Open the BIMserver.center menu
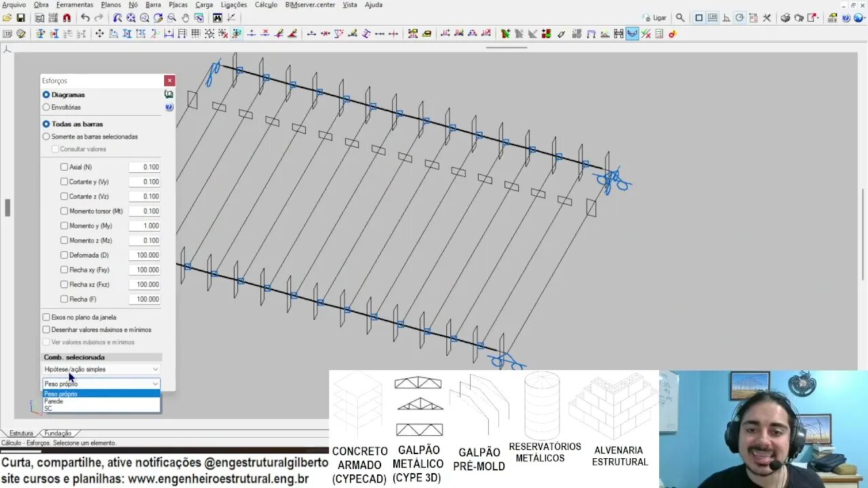 tap(310, 5)
